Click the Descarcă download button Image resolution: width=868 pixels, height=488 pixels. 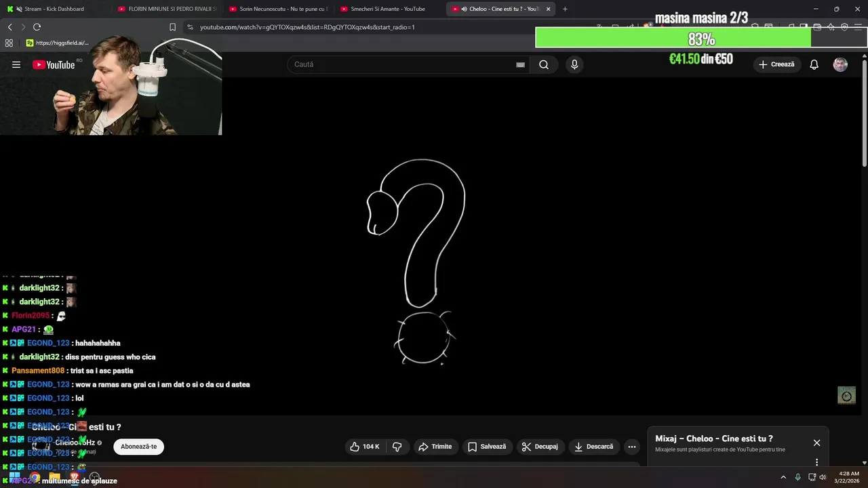pos(593,447)
